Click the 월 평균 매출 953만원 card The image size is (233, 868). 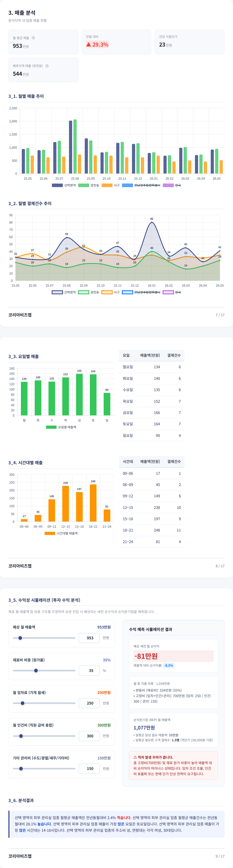pos(43,42)
